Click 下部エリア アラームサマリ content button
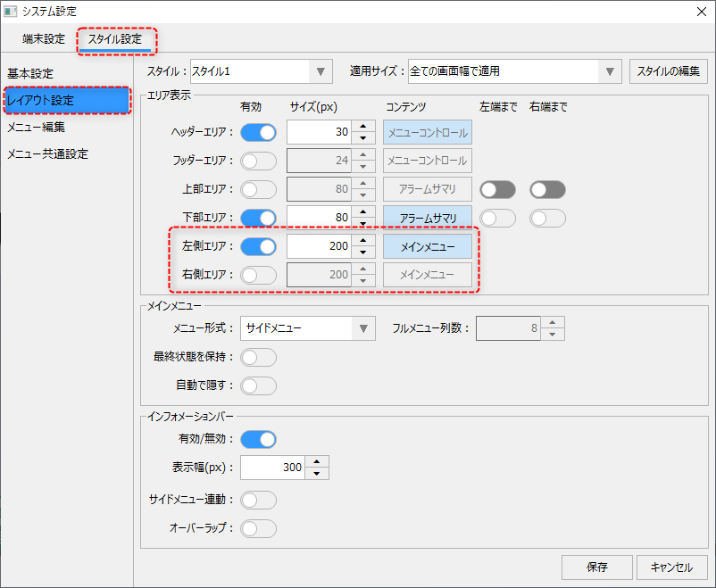This screenshot has width=716, height=588. 428,218
